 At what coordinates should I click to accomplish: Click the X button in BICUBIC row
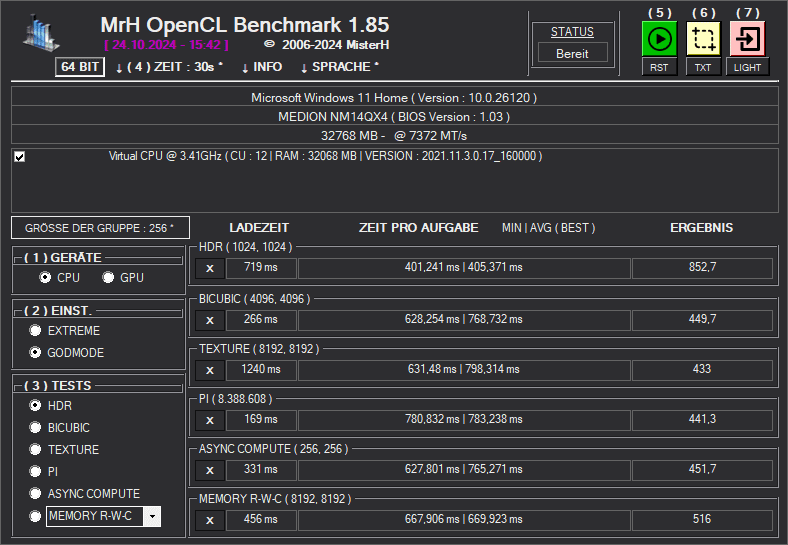(210, 320)
